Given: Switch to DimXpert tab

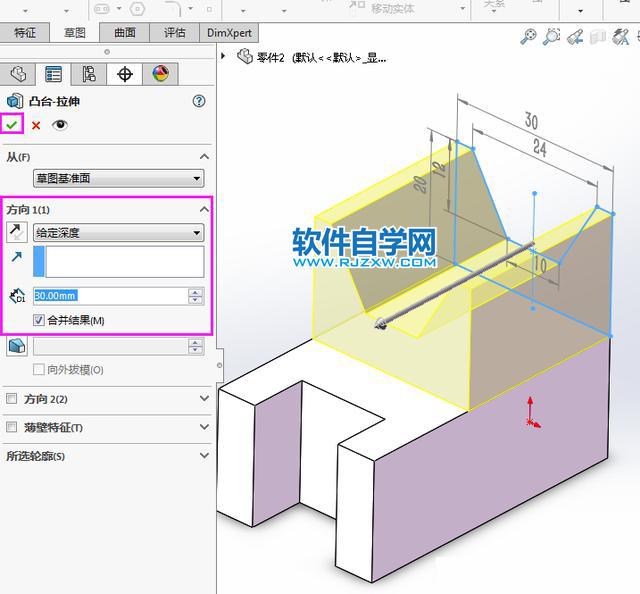Looking at the screenshot, I should click(x=229, y=33).
